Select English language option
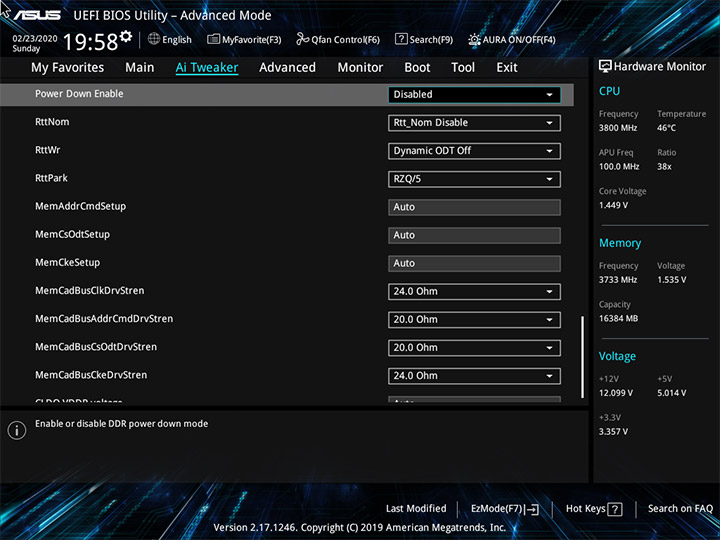 177,39
